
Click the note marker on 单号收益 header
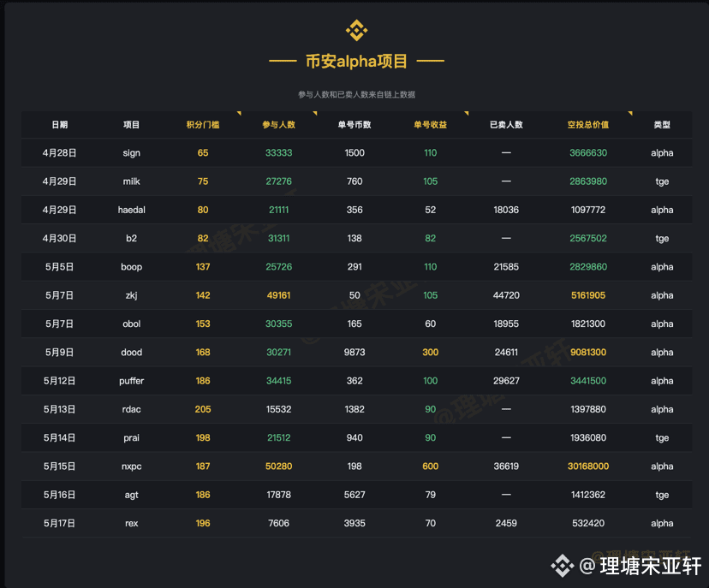(467, 113)
